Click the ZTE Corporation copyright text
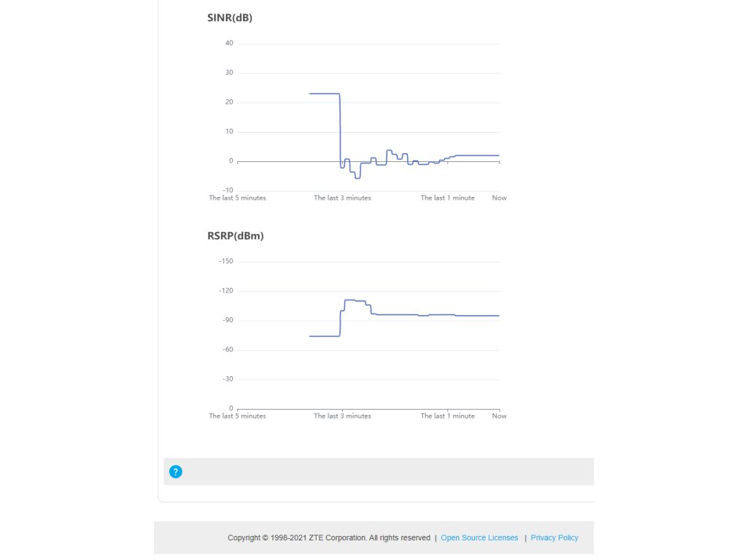 click(x=328, y=538)
